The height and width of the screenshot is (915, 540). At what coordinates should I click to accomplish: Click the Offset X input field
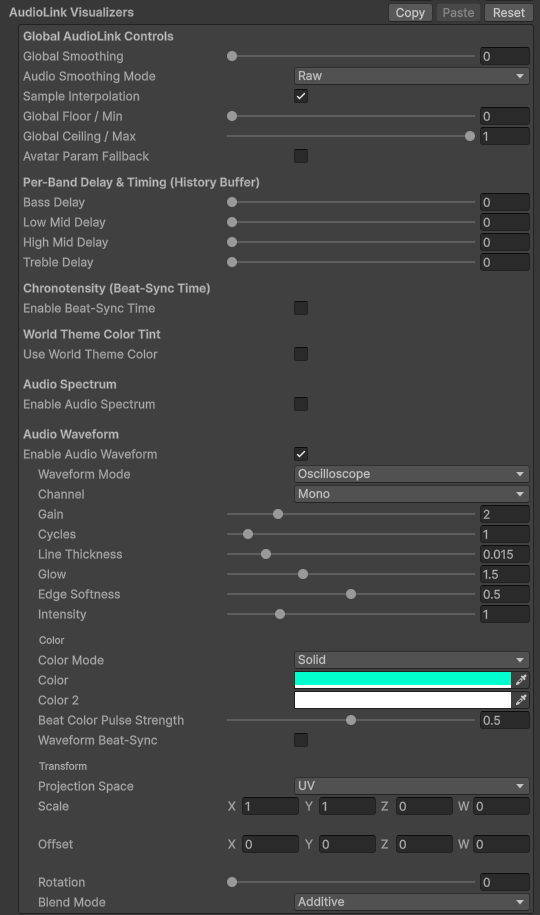[x=270, y=844]
